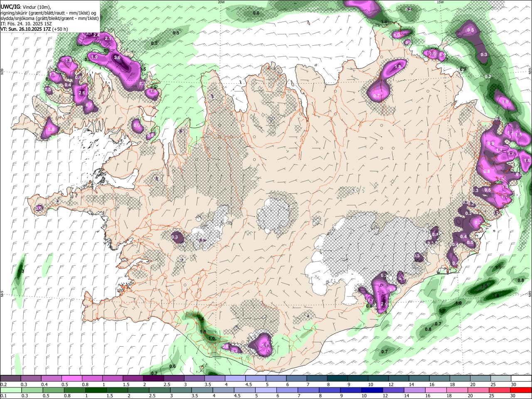Click the 'slydda/snjókoma' legend description line

49,18
